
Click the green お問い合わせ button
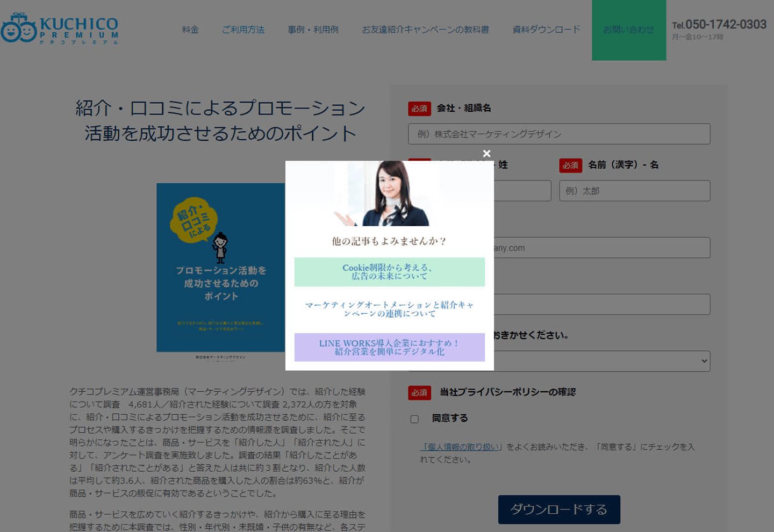click(x=628, y=31)
